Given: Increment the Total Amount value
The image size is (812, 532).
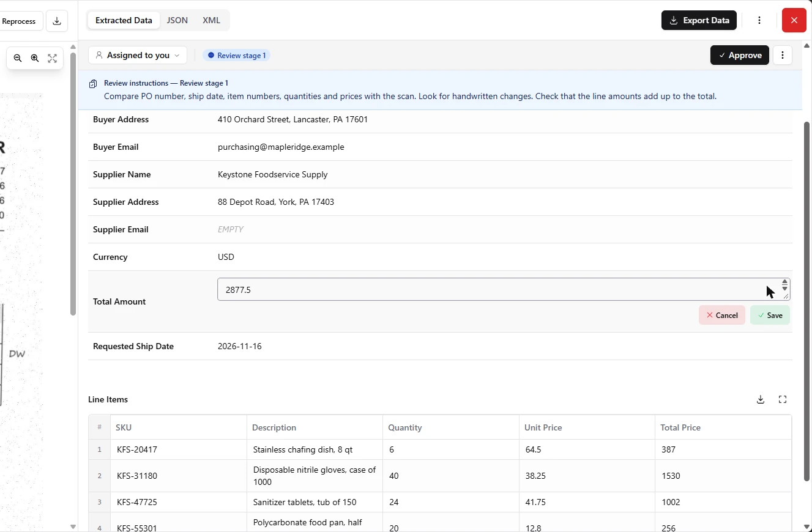Looking at the screenshot, I should (784, 282).
